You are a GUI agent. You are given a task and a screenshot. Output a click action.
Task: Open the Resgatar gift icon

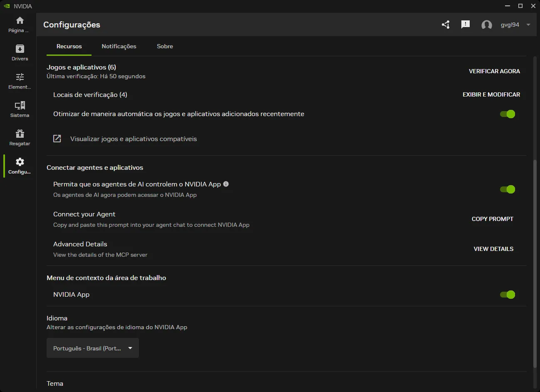pyautogui.click(x=20, y=134)
